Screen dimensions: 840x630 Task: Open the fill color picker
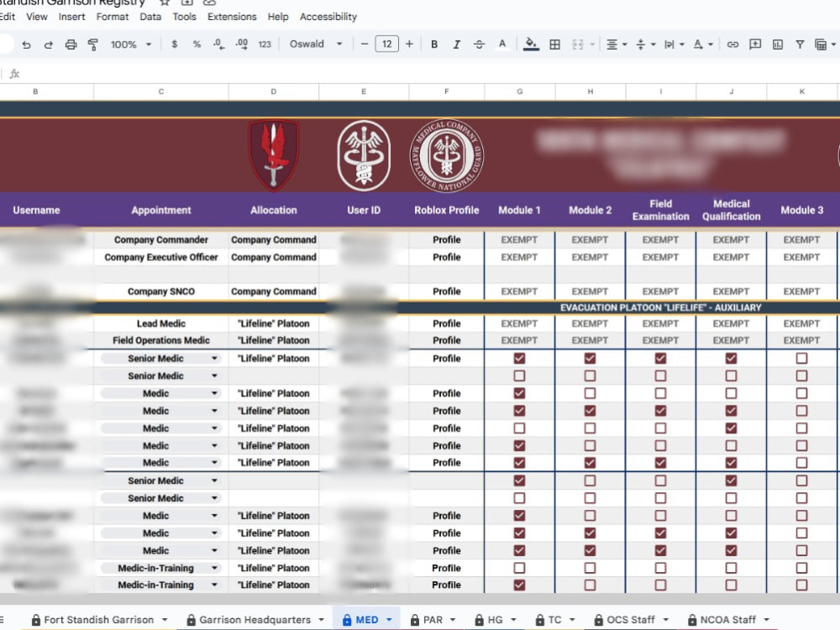pos(531,45)
